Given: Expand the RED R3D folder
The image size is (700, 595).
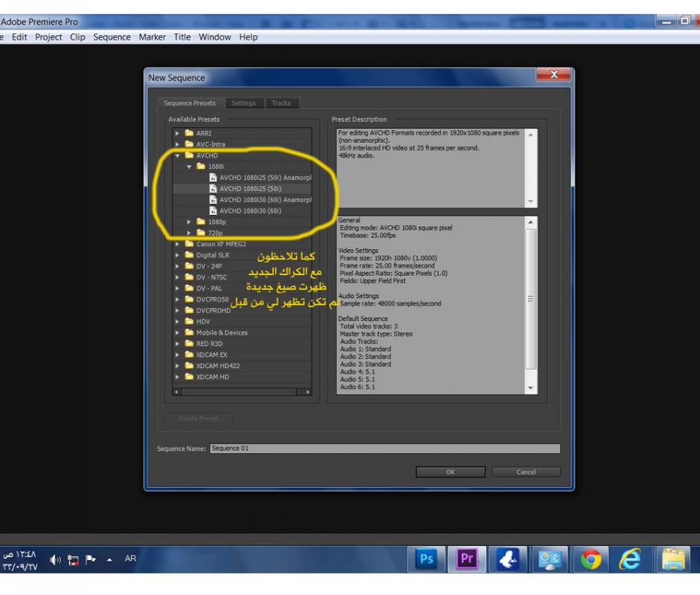Looking at the screenshot, I should coord(177,344).
